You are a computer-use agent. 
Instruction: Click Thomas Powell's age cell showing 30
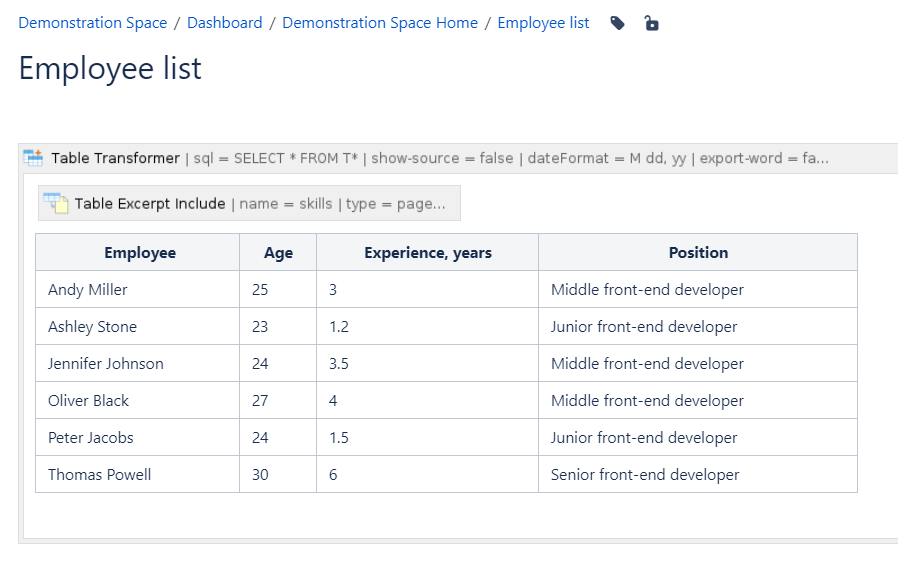point(260,475)
